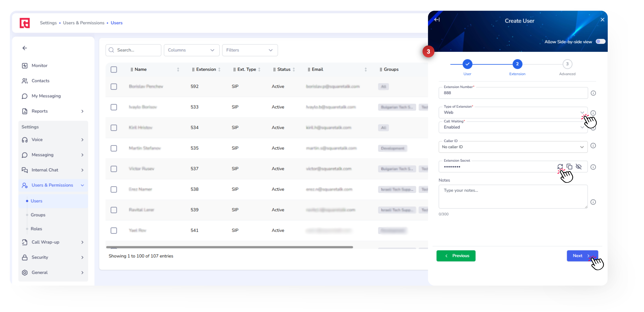The width and height of the screenshot is (644, 312).
Task: Click the red logo in the top bar
Action: pos(25,23)
